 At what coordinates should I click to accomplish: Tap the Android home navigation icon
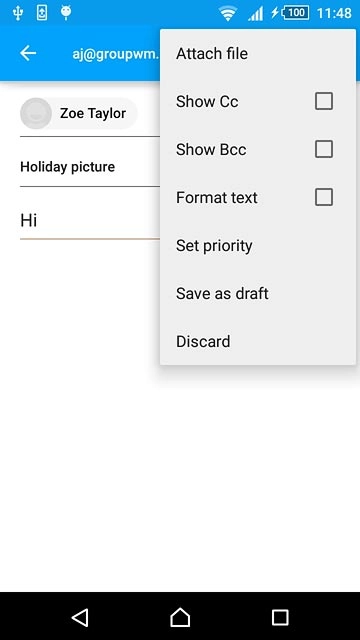180,617
